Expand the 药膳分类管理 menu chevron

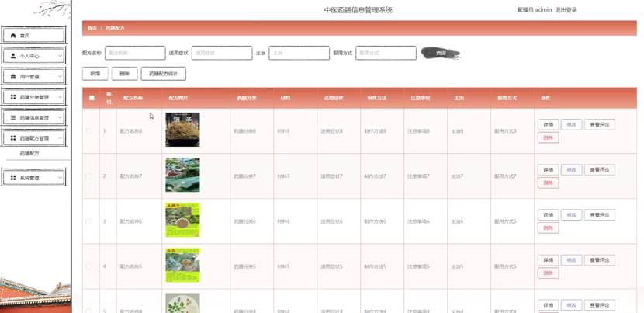[60, 97]
